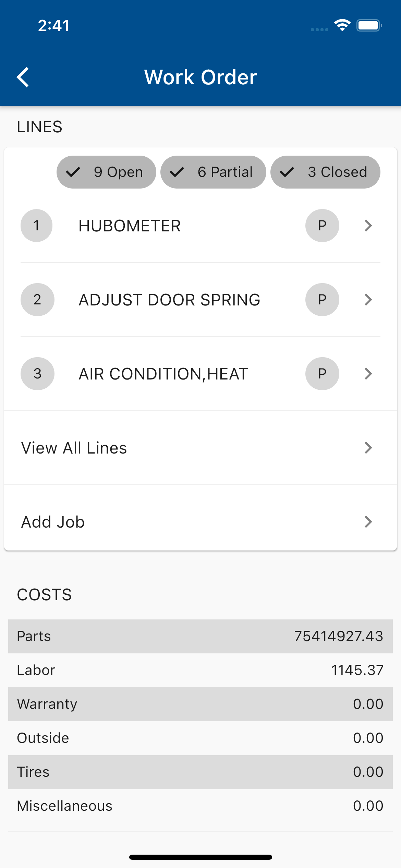Open the ADJUST DOOR SPRING line item
This screenshot has width=401, height=868.
click(169, 300)
